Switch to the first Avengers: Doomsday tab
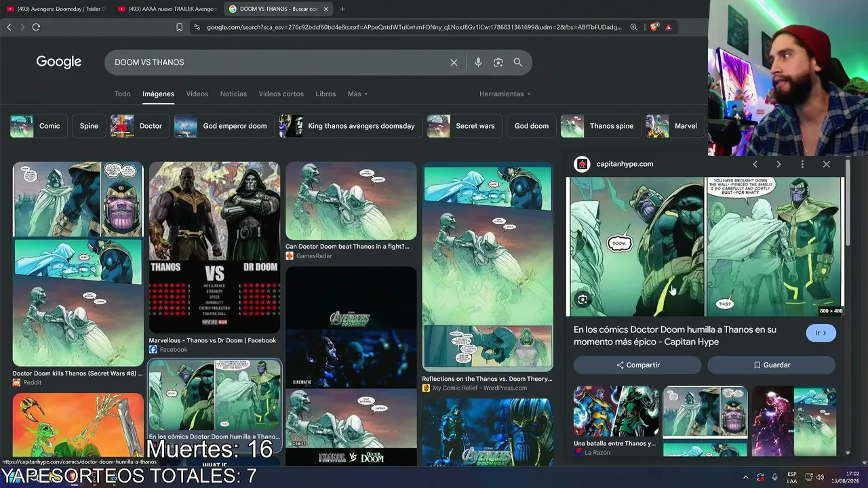The image size is (868, 488). click(56, 9)
